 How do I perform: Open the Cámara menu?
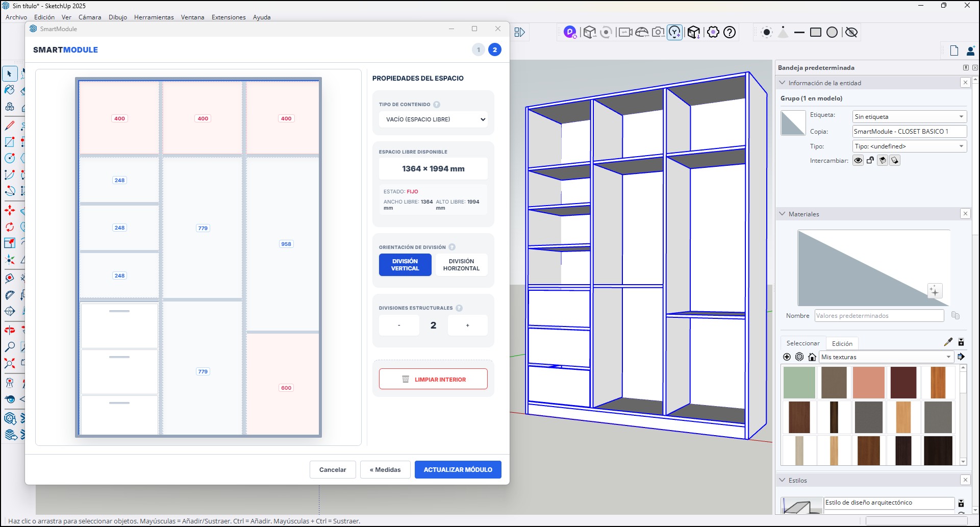(x=90, y=17)
